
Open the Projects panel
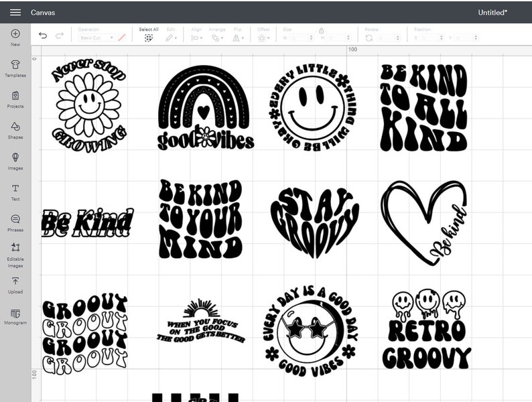click(15, 99)
